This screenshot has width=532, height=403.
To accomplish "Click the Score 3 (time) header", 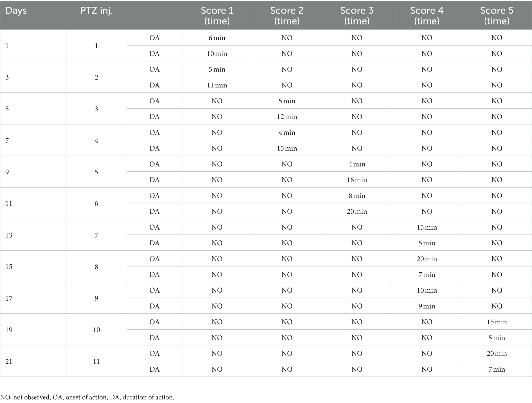I will (x=357, y=15).
